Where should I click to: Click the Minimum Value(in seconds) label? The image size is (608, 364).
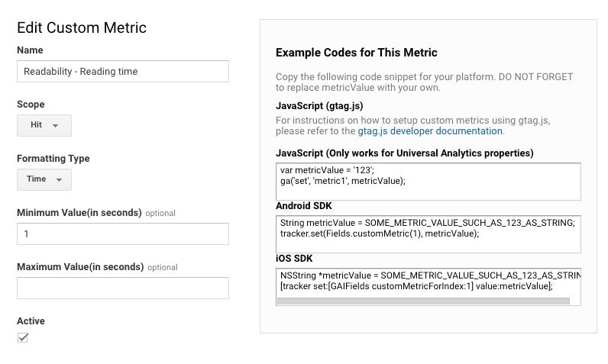pyautogui.click(x=79, y=213)
